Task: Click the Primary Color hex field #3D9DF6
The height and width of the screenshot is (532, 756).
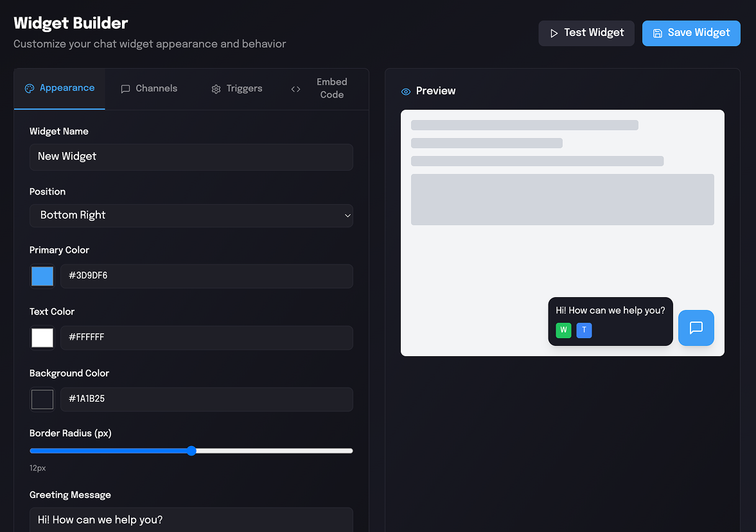Action: [x=207, y=276]
